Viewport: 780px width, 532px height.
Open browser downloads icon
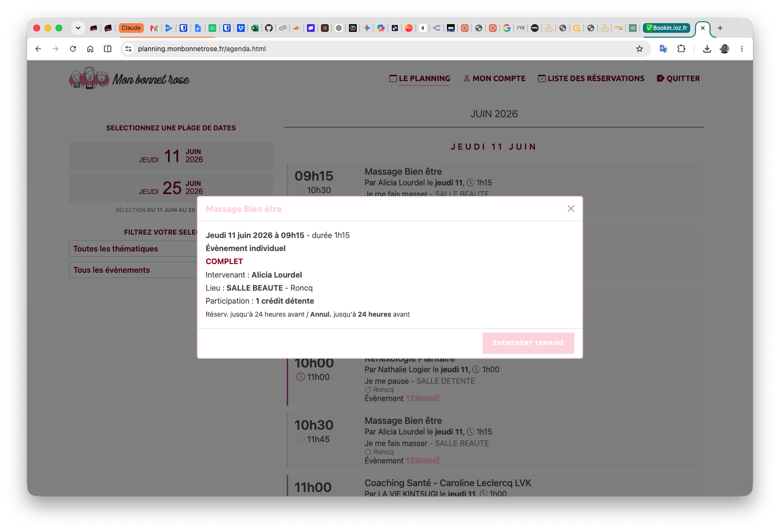click(707, 49)
